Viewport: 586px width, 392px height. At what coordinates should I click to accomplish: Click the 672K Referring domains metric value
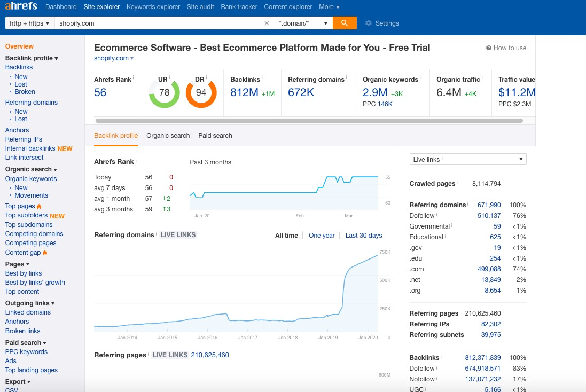[x=301, y=92]
